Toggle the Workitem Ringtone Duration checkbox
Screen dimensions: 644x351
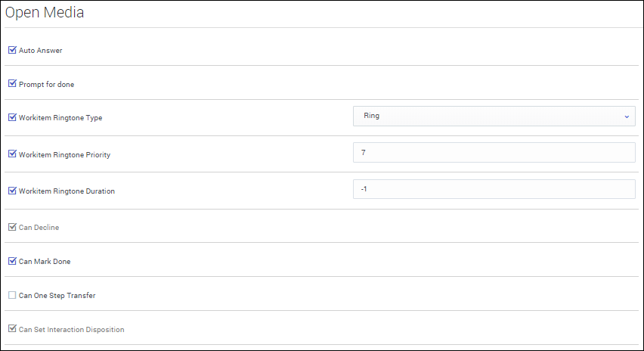[12, 191]
